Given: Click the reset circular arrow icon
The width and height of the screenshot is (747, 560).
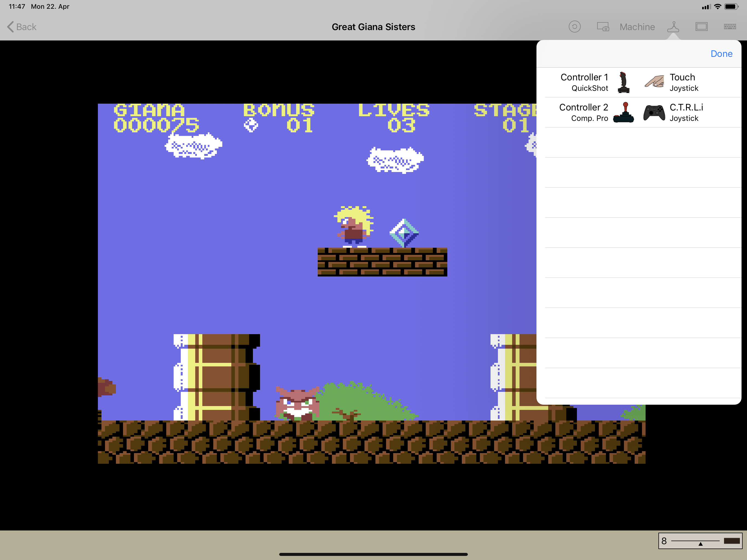Looking at the screenshot, I should pyautogui.click(x=574, y=27).
